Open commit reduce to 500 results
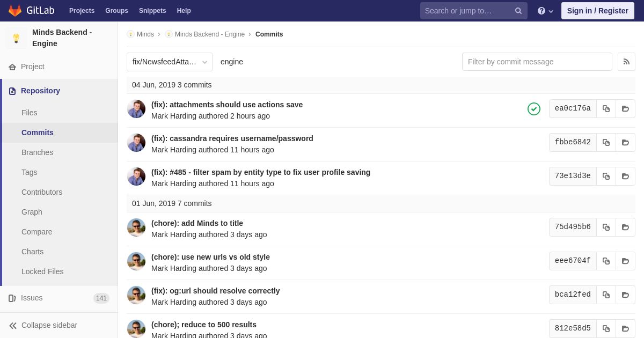The width and height of the screenshot is (644, 338). (204, 325)
